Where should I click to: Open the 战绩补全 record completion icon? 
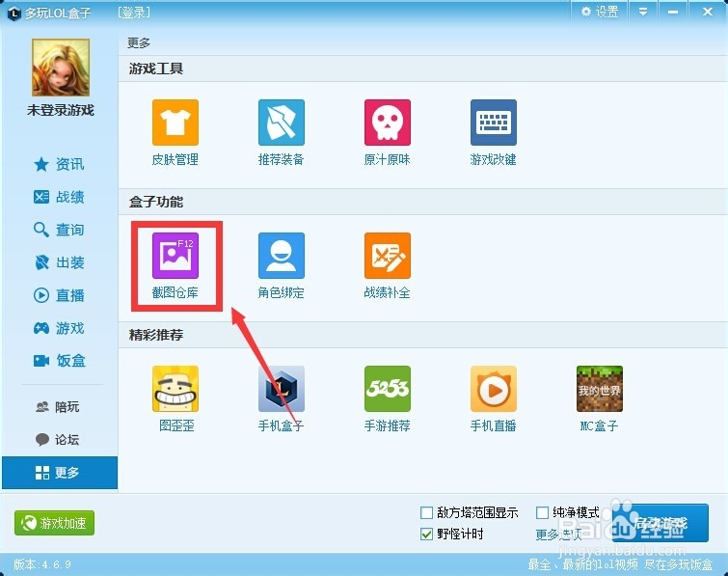[x=388, y=256]
